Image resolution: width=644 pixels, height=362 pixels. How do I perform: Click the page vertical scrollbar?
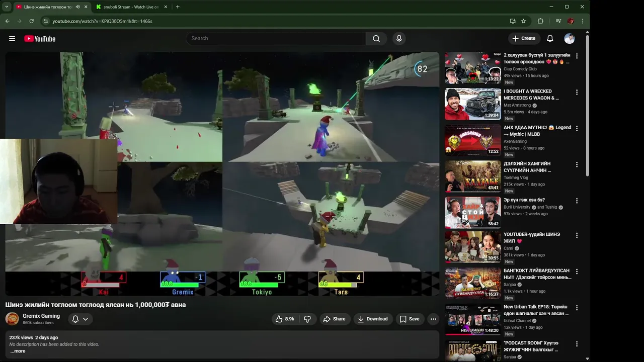587,106
